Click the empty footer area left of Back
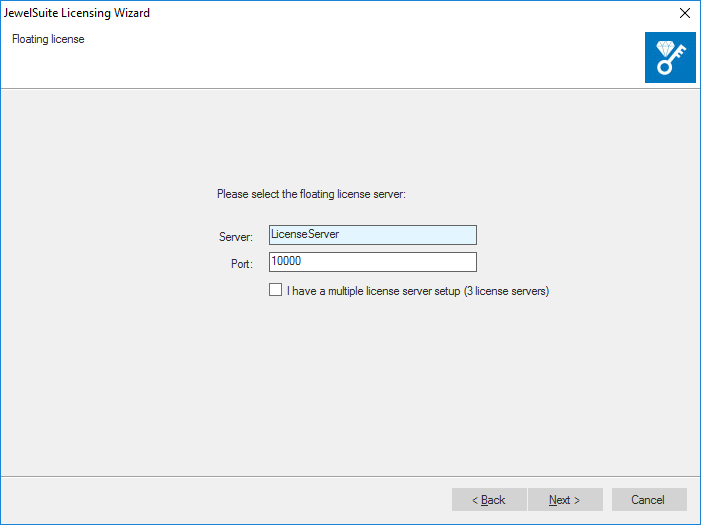 click(x=220, y=499)
